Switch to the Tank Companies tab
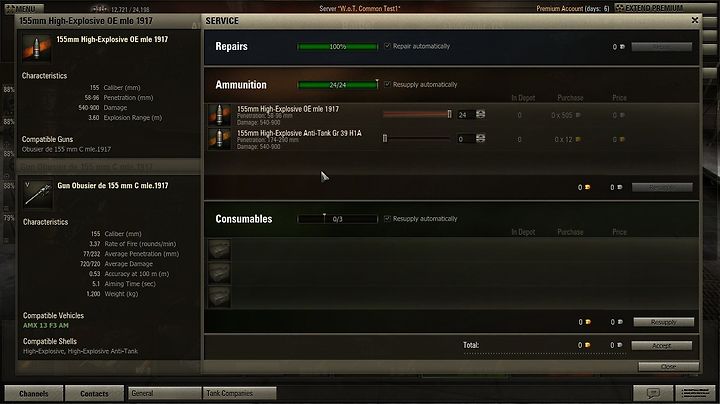Viewport: 720px width, 404px height. (239, 393)
